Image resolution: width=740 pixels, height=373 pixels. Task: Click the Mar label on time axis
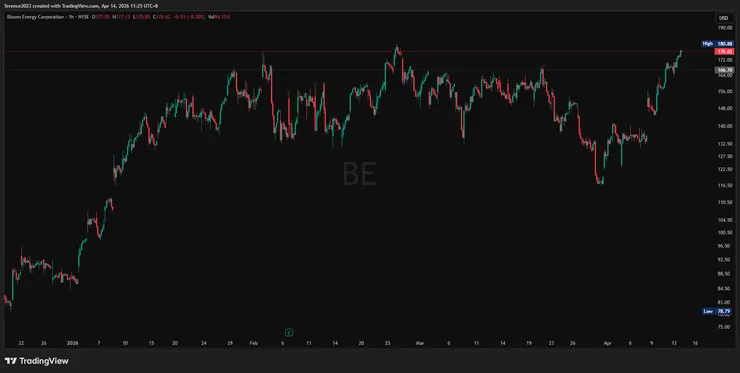(x=420, y=343)
